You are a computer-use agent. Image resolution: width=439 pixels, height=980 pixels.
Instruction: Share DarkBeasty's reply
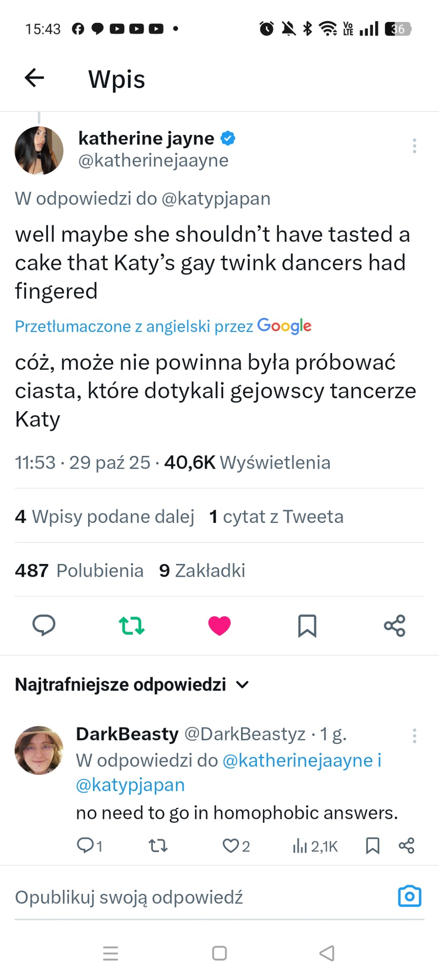coord(407,846)
